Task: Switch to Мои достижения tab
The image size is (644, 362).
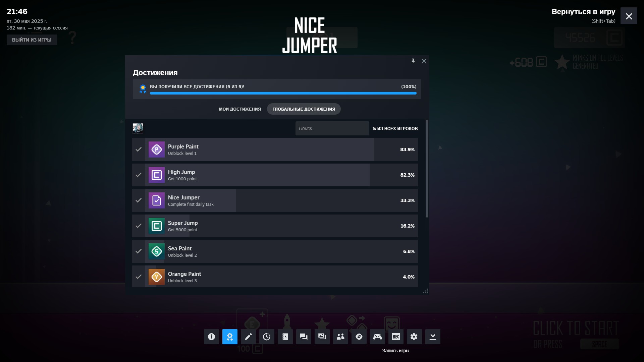Action: (240, 109)
